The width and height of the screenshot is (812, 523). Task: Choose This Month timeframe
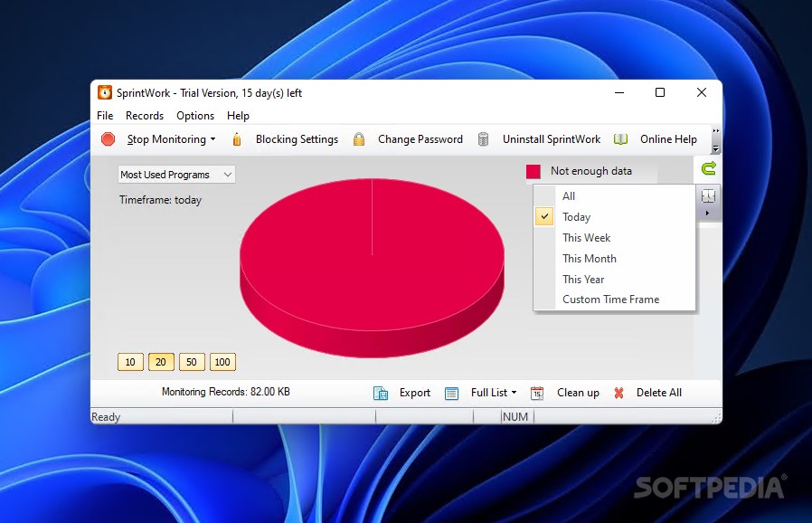tap(614, 258)
